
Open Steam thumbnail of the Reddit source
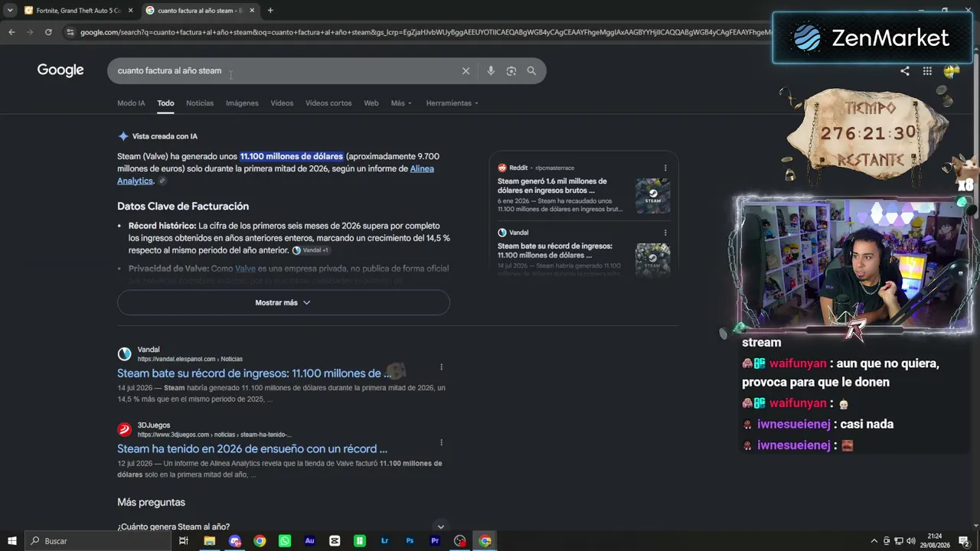pyautogui.click(x=652, y=196)
